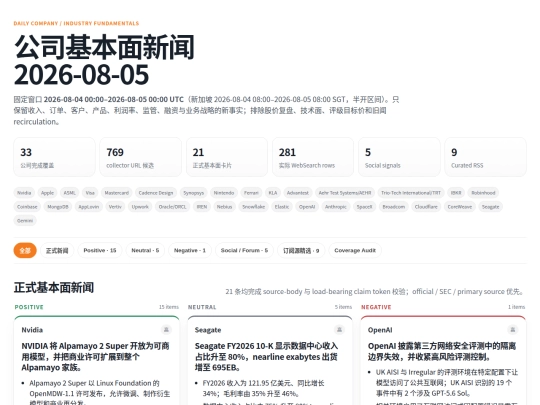Image resolution: width=540 pixels, height=405 pixels.
Task: Select the Cadence Design company tag
Action: 156,193
